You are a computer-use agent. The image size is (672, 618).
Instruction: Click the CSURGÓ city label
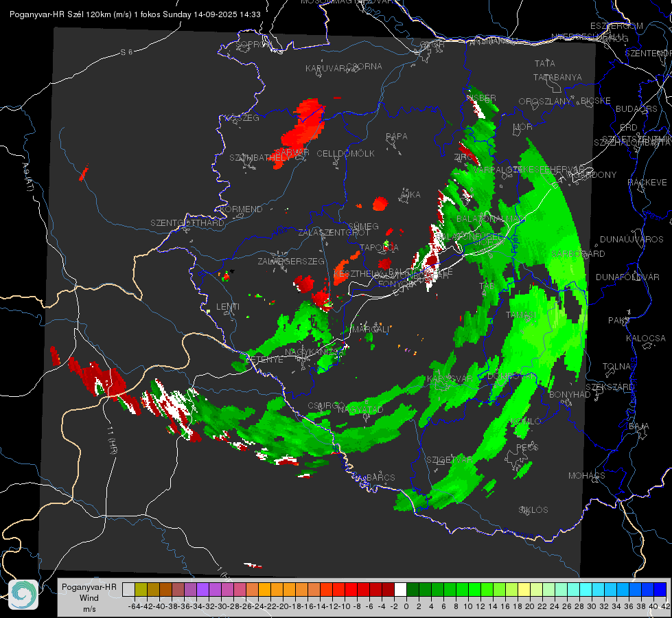pyautogui.click(x=326, y=406)
